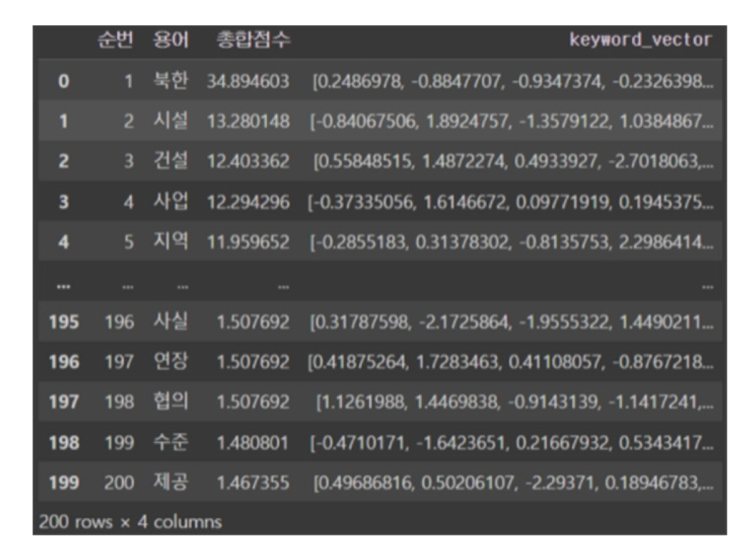Click the score 12.403362 in the 건설 row
The image size is (756, 557).
coord(248,162)
